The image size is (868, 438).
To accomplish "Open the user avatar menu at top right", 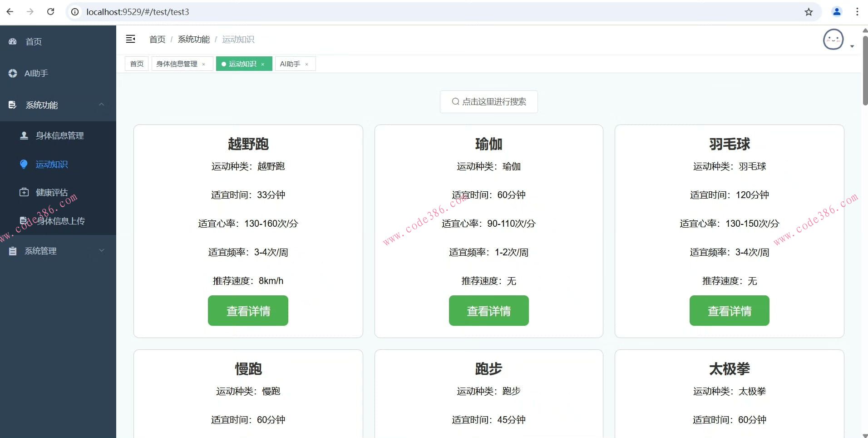I will coord(833,39).
